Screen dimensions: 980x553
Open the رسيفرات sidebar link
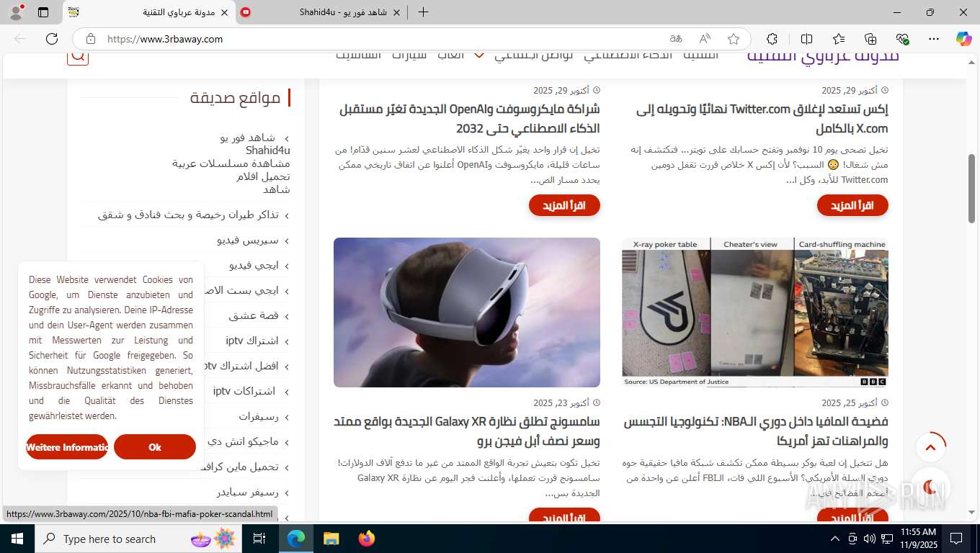pyautogui.click(x=259, y=416)
